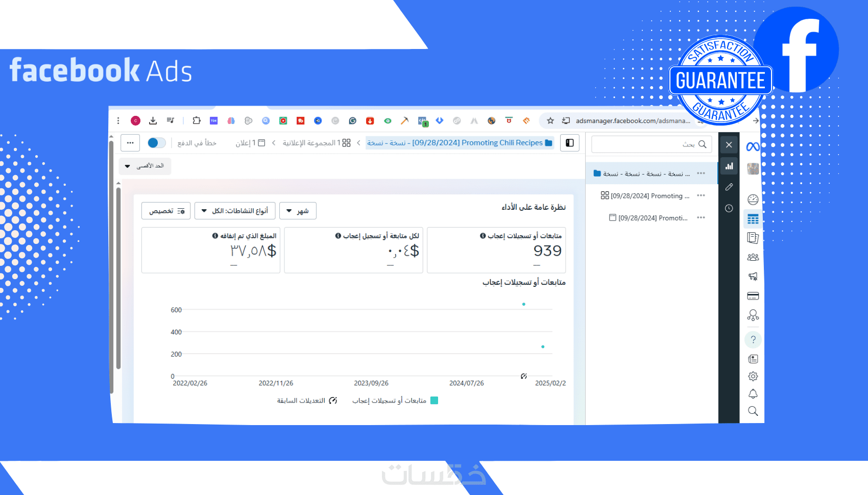
Task: Open the megaphone advertising settings icon
Action: [753, 277]
